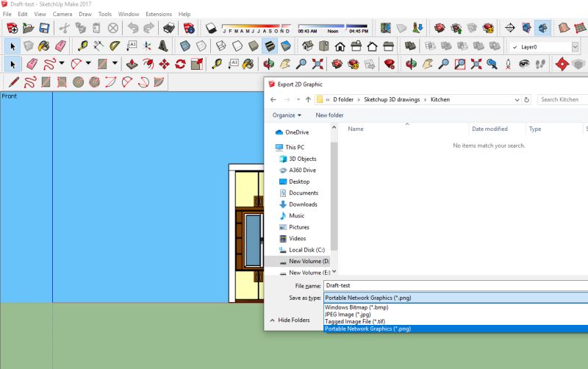Screen dimensions: 588x369
Task: Toggle Shadows on or off
Action: 211,28
